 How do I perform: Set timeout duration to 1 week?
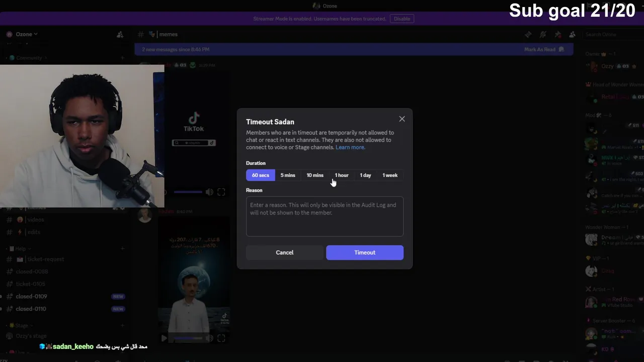coord(390,175)
